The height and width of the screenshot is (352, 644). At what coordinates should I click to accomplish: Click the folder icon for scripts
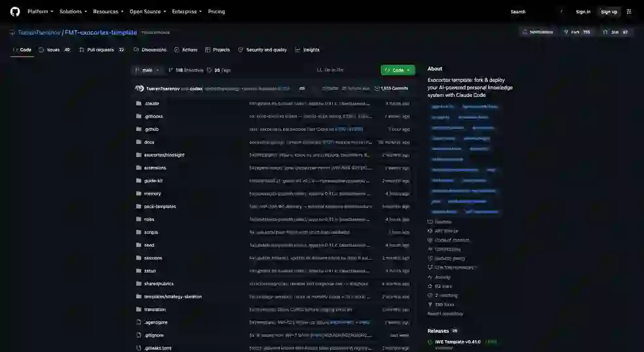(x=139, y=232)
